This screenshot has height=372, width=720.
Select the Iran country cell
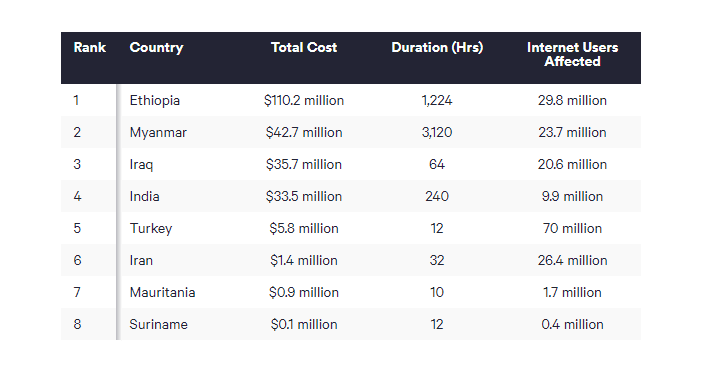[141, 260]
